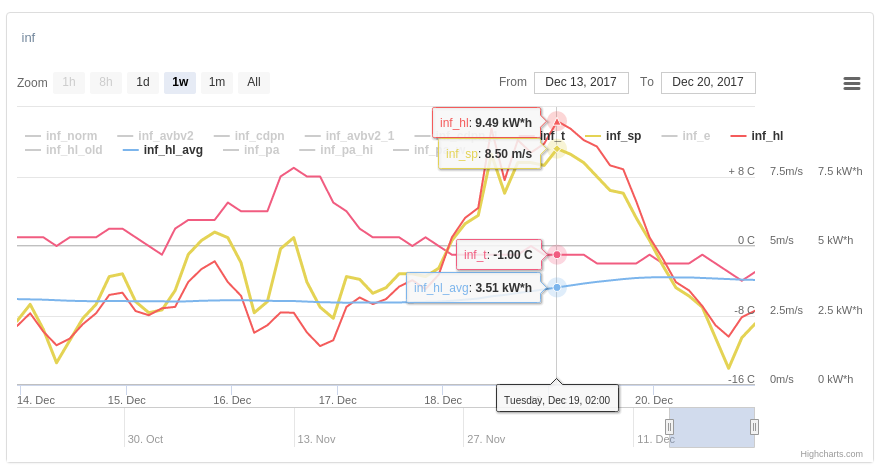The width and height of the screenshot is (885, 470).
Task: Open the chart context menu (hamburger icon)
Action: pyautogui.click(x=852, y=83)
